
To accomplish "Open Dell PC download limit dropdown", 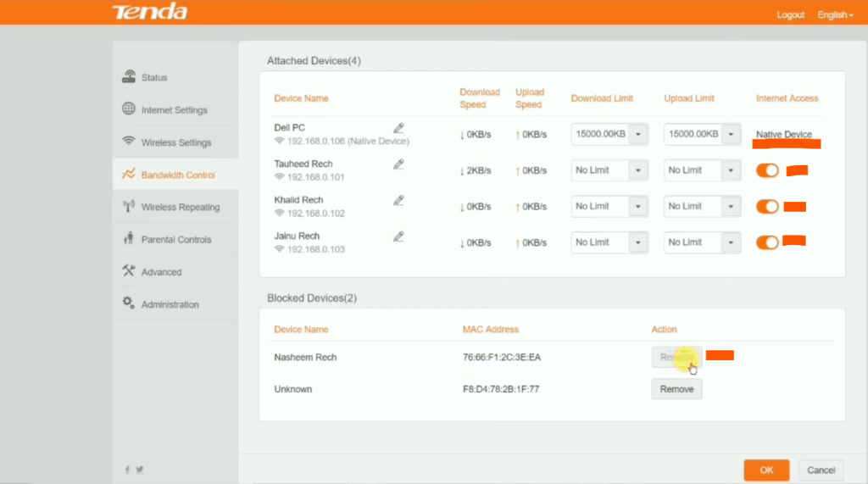I will (638, 134).
